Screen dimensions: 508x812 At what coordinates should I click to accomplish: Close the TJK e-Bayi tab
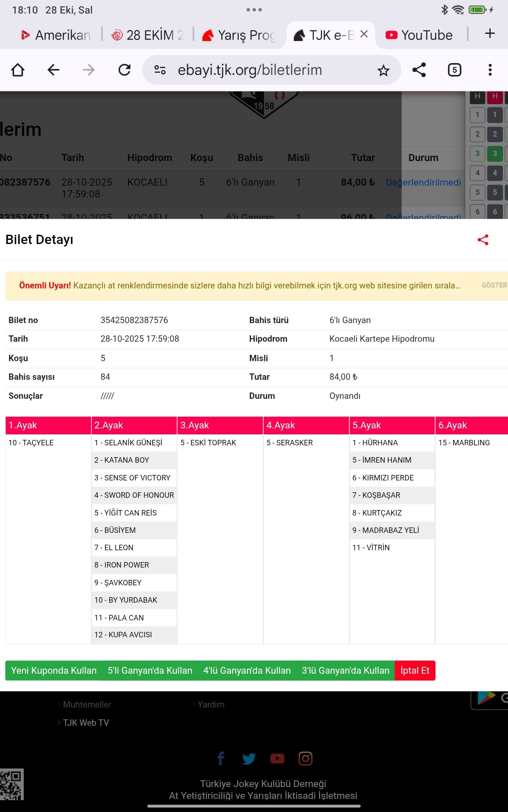point(364,34)
